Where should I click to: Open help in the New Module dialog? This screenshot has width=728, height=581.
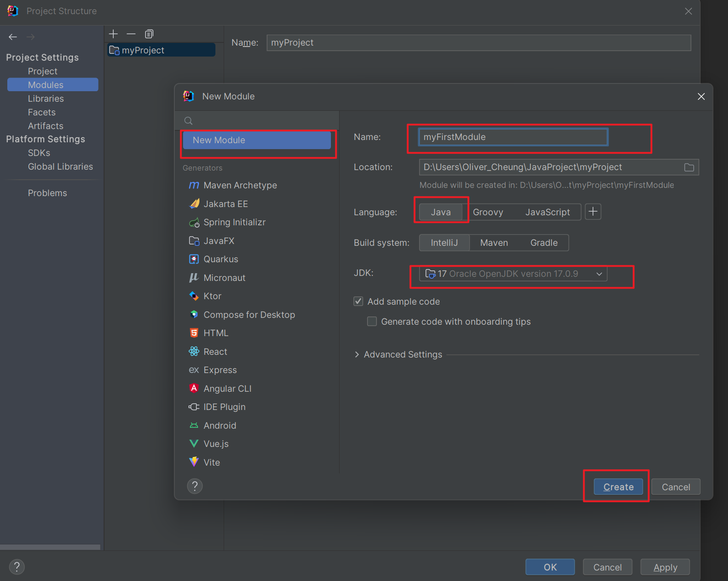[195, 486]
